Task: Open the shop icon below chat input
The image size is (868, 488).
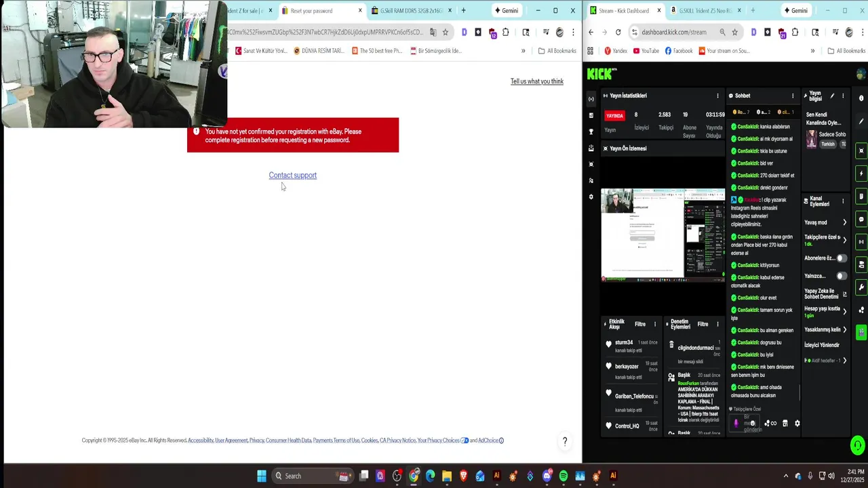Action: 785,423
